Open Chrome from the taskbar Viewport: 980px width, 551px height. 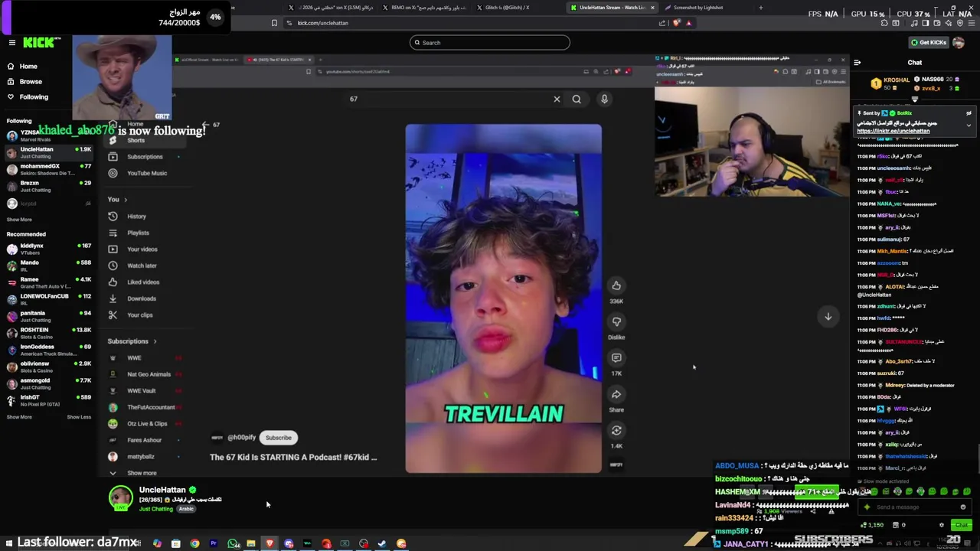(194, 543)
